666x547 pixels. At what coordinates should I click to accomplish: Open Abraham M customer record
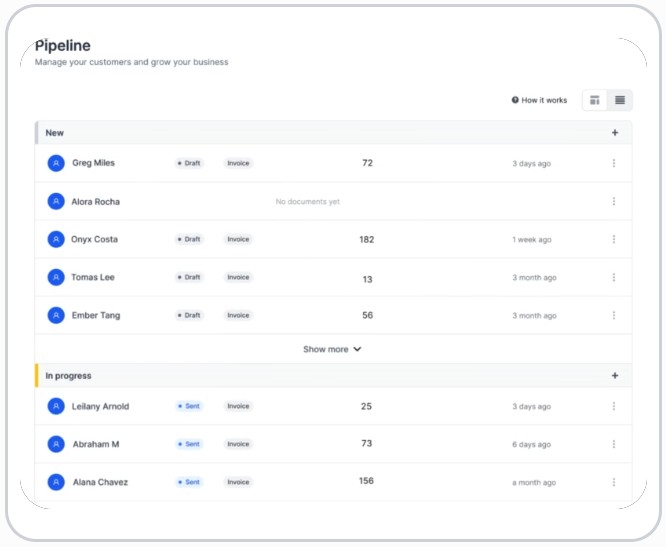(95, 444)
